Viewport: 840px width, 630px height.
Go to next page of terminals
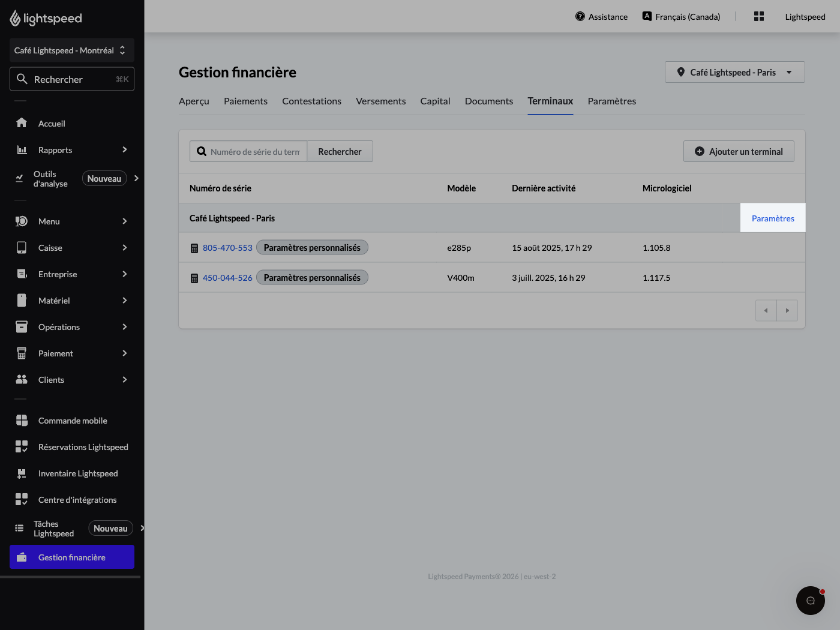pyautogui.click(x=787, y=311)
